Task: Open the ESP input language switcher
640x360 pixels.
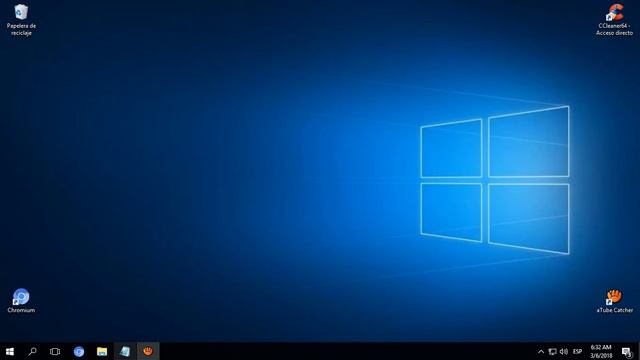Action: click(x=578, y=351)
